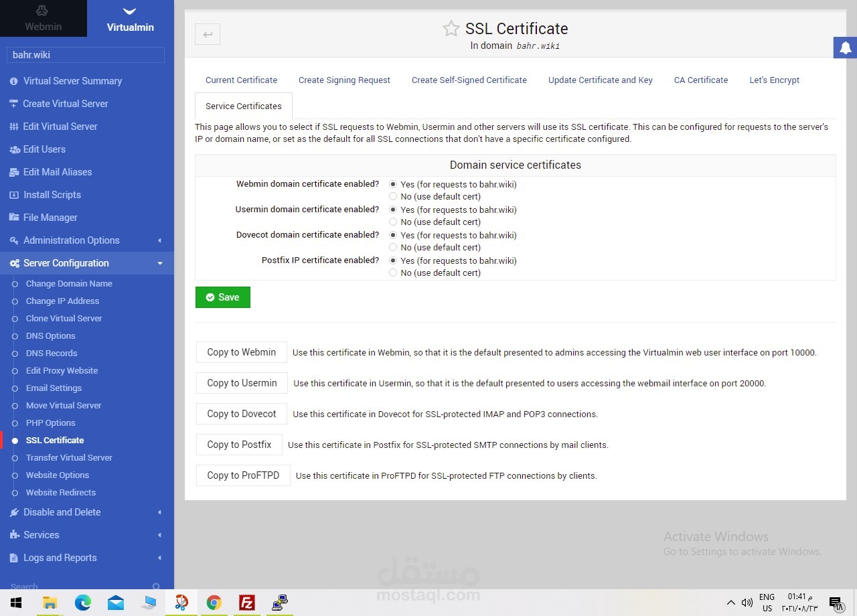Select No for Dovecot domain certificate
The height and width of the screenshot is (616, 857).
coord(393,247)
